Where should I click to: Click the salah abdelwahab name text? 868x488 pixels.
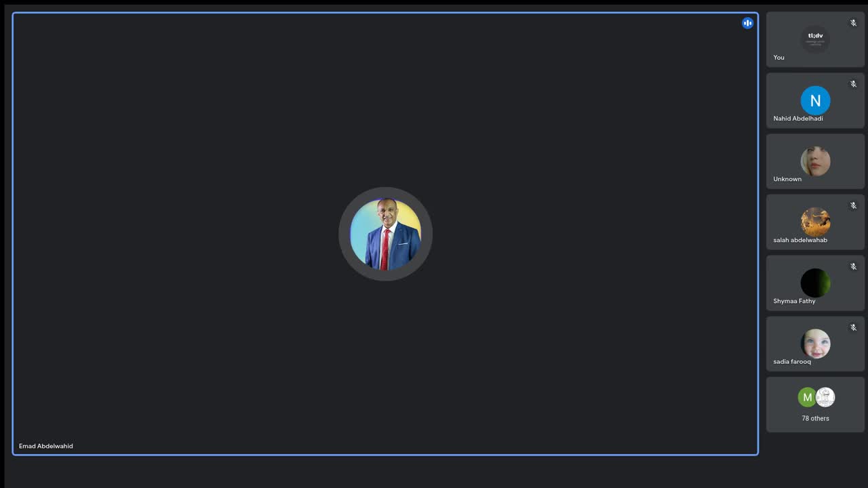pos(800,240)
